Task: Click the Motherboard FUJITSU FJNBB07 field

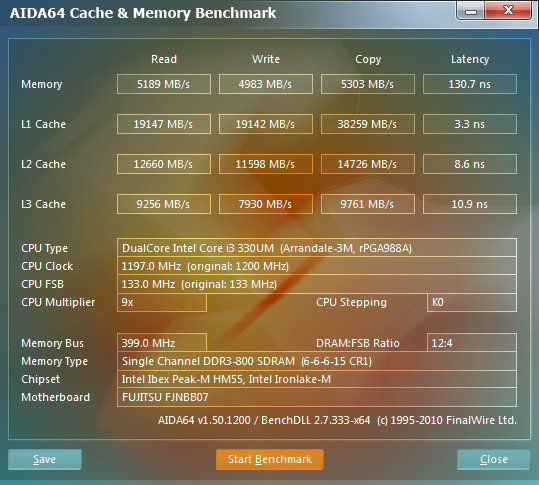Action: 317,397
